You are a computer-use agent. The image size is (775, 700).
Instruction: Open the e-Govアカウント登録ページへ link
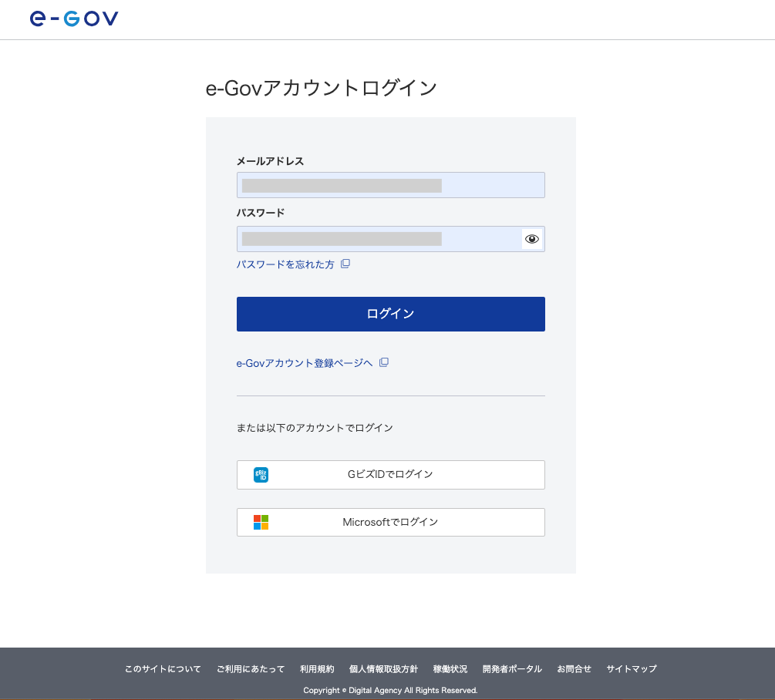coord(305,363)
